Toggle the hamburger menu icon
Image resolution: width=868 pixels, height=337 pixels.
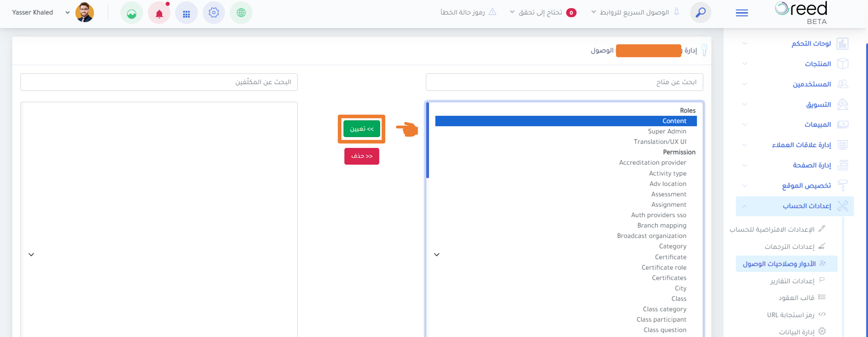coord(742,13)
